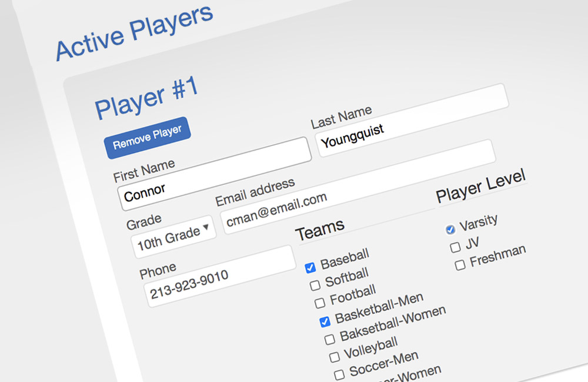Focus the Phone number field
The width and height of the screenshot is (588, 382).
(x=220, y=276)
